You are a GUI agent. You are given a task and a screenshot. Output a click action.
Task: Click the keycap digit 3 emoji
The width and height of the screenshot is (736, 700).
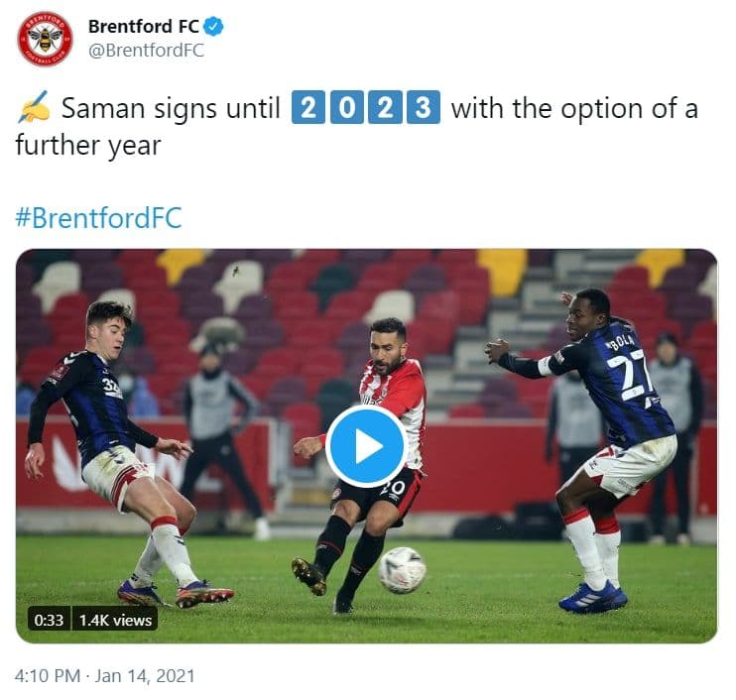pyautogui.click(x=424, y=107)
